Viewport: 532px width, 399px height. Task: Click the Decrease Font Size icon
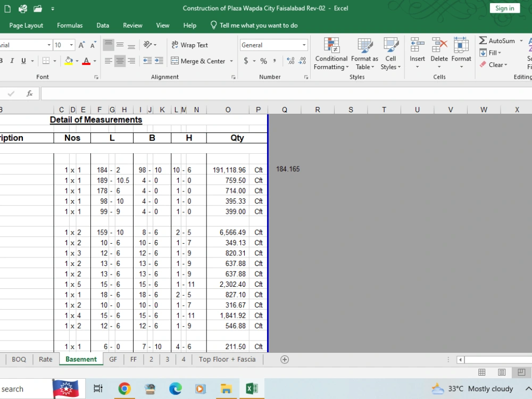tap(93, 45)
